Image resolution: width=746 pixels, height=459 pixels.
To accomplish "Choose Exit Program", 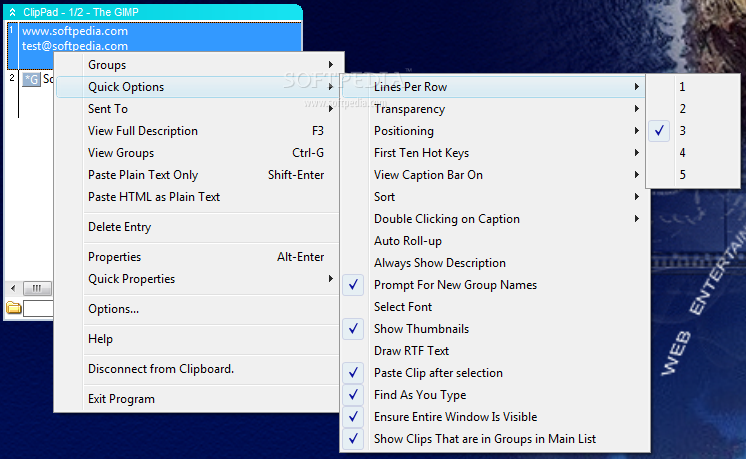I will click(198, 399).
